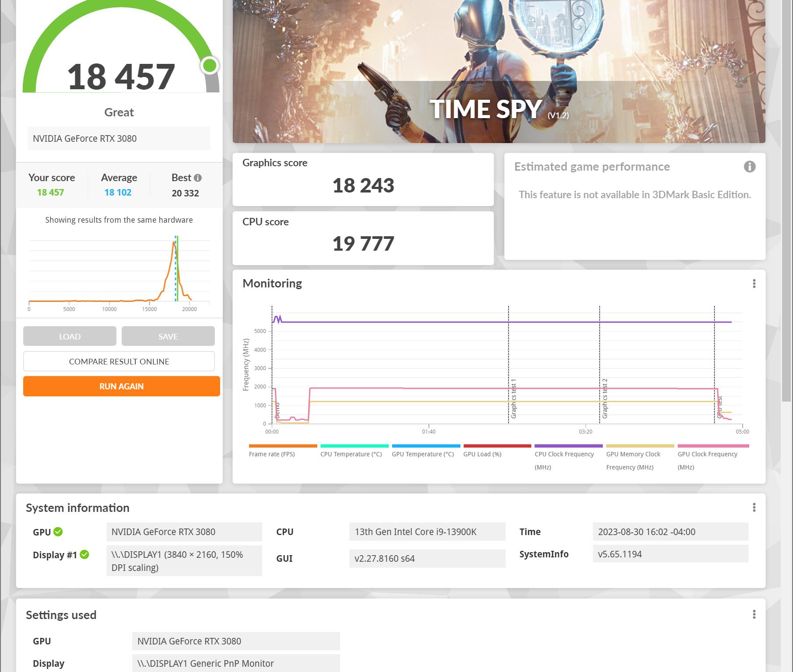Image resolution: width=793 pixels, height=672 pixels.
Task: Toggle the CPU Temperature legend entry
Action: coord(351,454)
